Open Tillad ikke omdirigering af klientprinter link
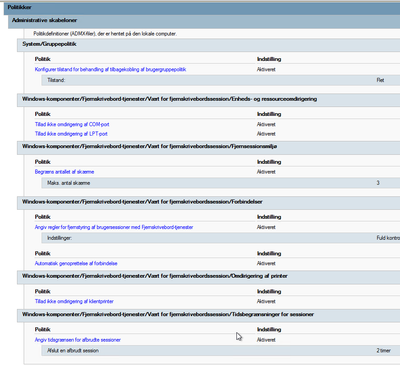Image resolution: width=400 pixels, height=365 pixels. click(x=74, y=301)
